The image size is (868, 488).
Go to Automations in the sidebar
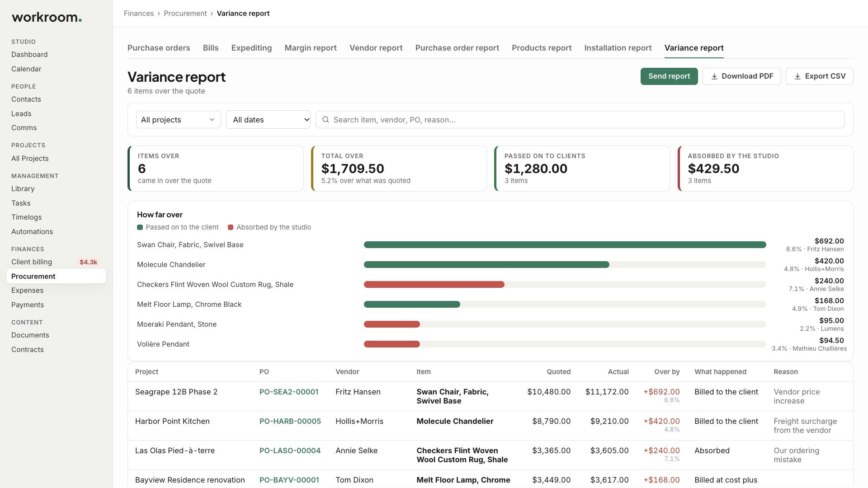pyautogui.click(x=32, y=232)
